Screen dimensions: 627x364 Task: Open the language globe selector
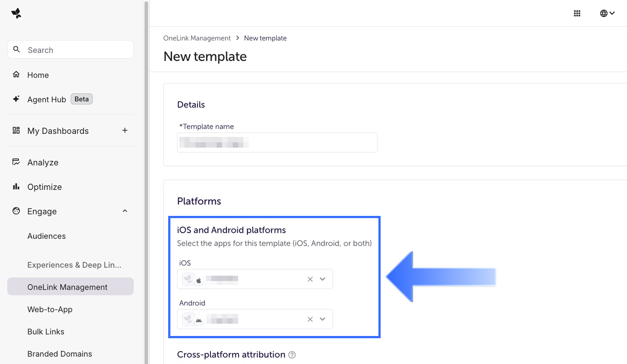point(607,13)
